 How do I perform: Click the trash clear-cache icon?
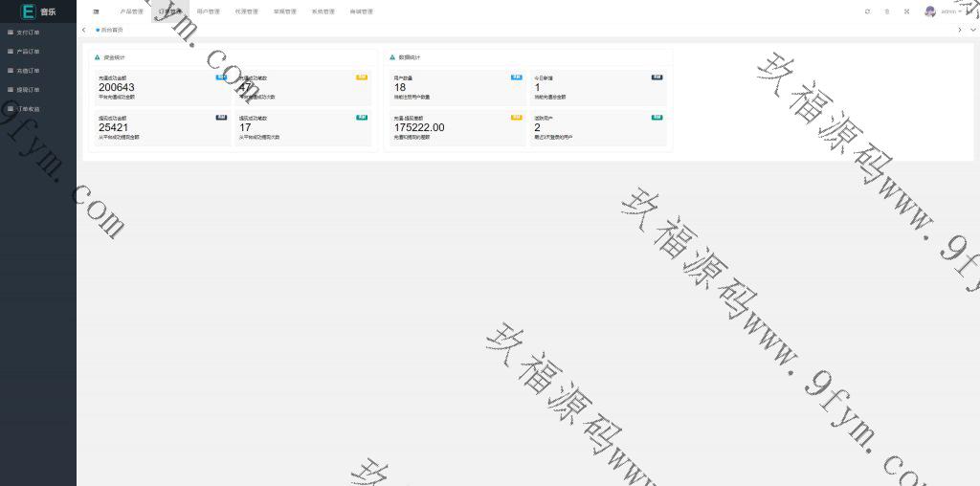coord(887,11)
